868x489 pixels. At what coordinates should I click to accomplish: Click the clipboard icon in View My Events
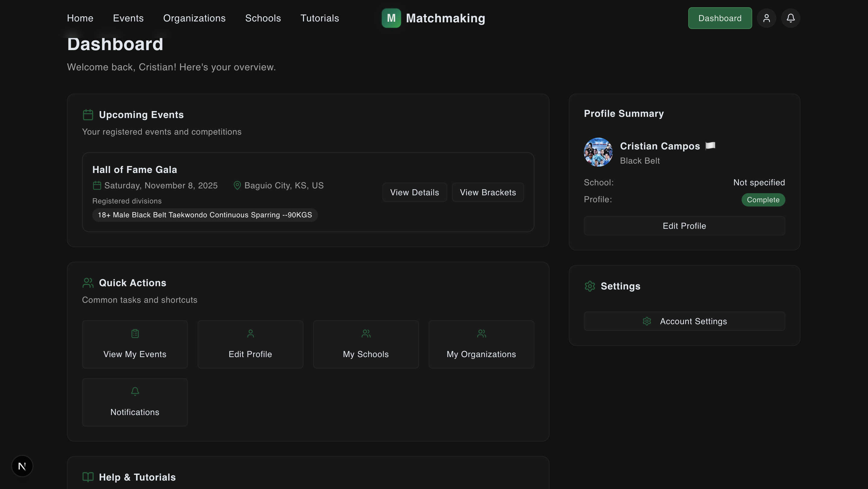(135, 334)
